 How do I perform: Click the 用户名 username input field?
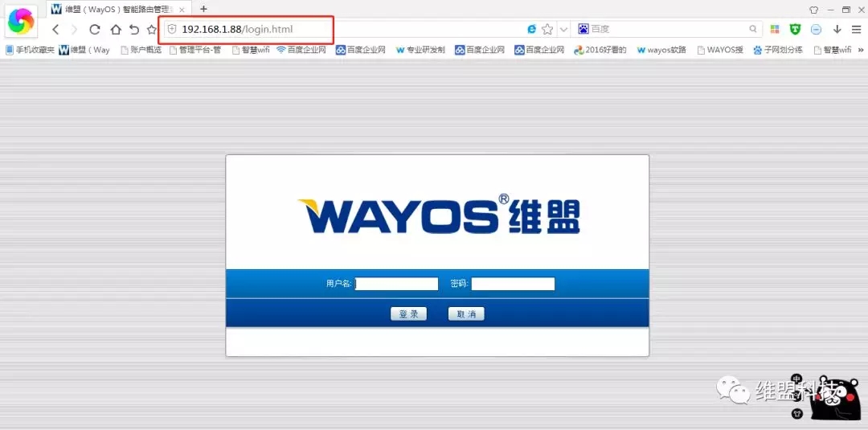tap(396, 284)
